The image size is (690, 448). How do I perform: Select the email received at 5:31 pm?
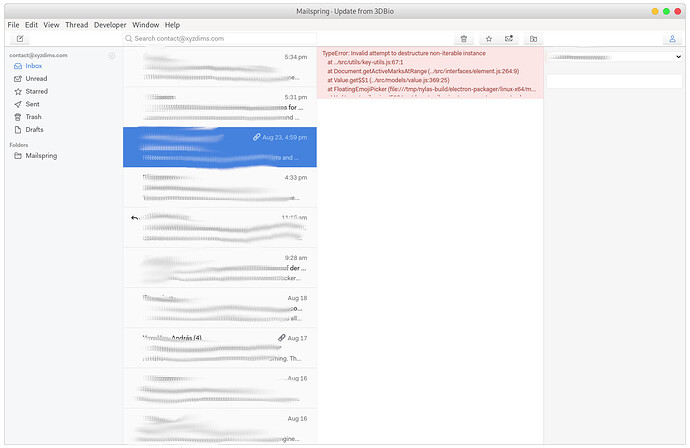[220, 107]
